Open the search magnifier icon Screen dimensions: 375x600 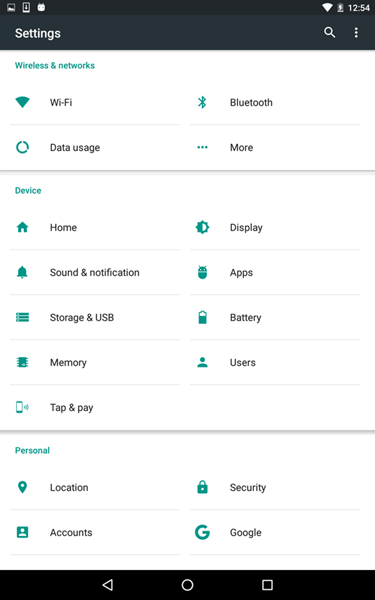tap(329, 33)
